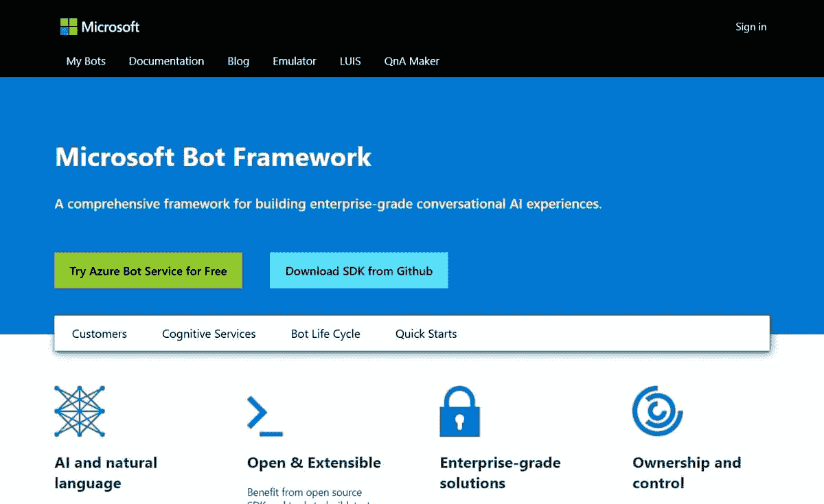Click the Ownership and control heading
This screenshot has width=824, height=504.
click(x=687, y=472)
